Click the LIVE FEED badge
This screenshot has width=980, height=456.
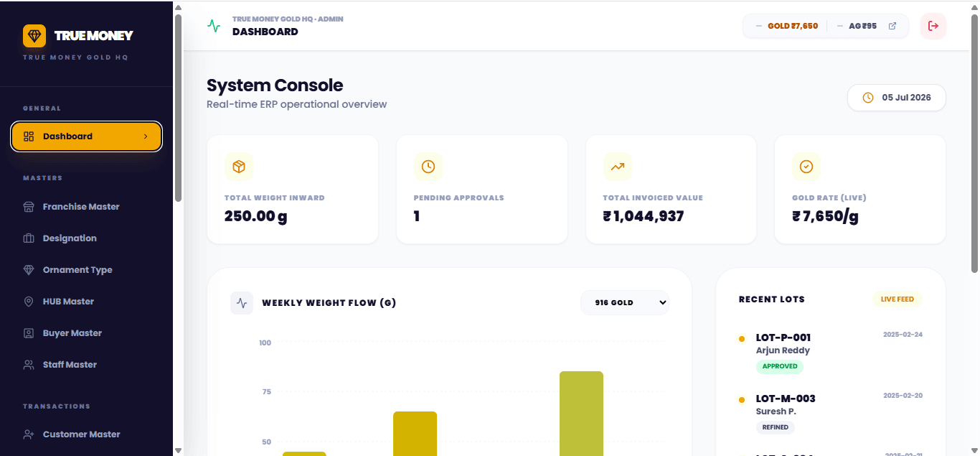pos(897,299)
